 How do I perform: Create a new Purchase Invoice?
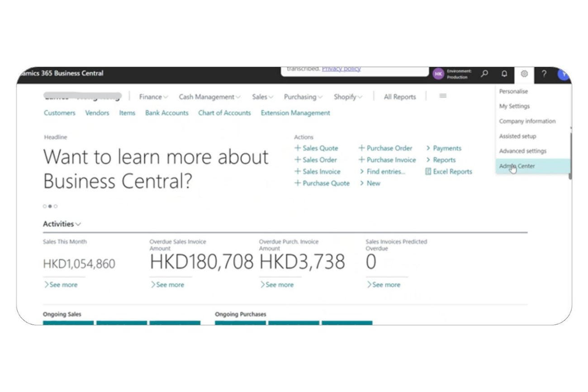[x=387, y=160]
